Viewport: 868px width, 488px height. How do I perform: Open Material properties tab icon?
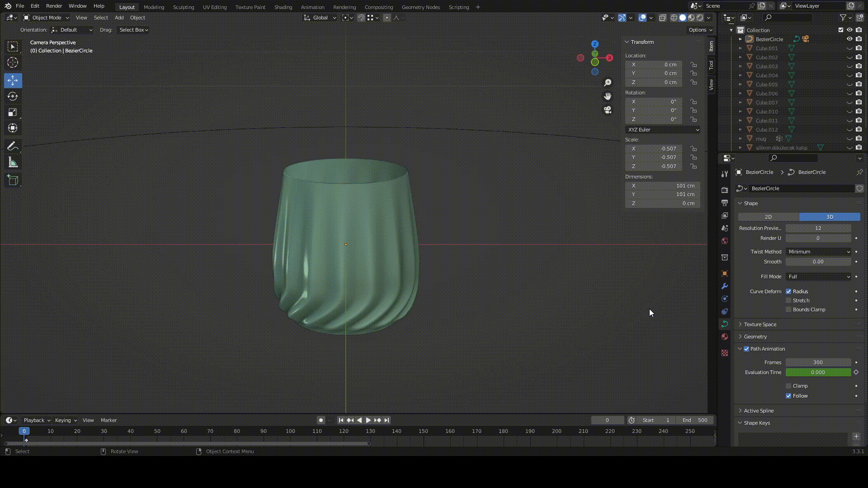[725, 337]
